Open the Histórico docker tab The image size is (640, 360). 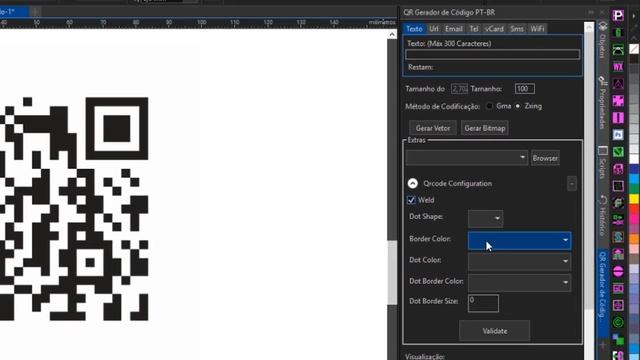(x=603, y=216)
